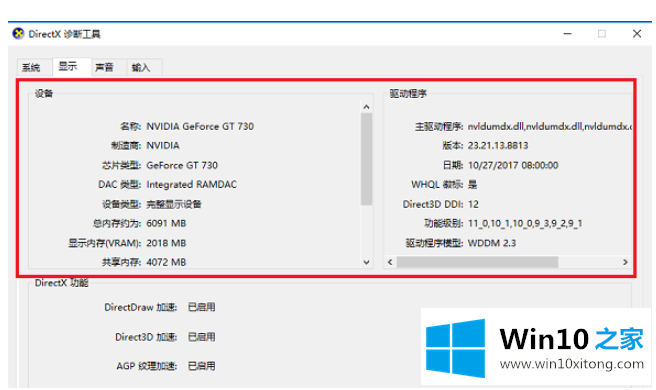The width and height of the screenshot is (656, 390).
Task: Click the main driver nvldumdx.dll value
Action: point(549,126)
